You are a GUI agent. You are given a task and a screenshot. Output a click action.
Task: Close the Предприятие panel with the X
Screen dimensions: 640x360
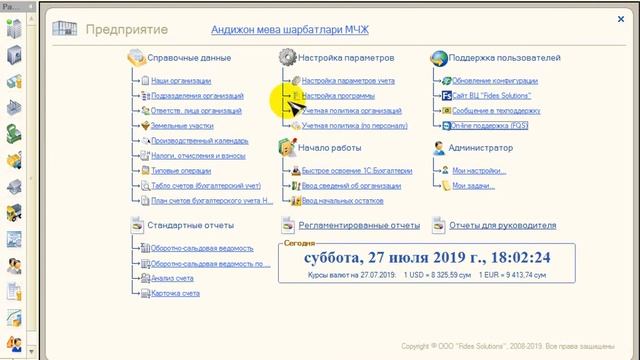pos(621,19)
